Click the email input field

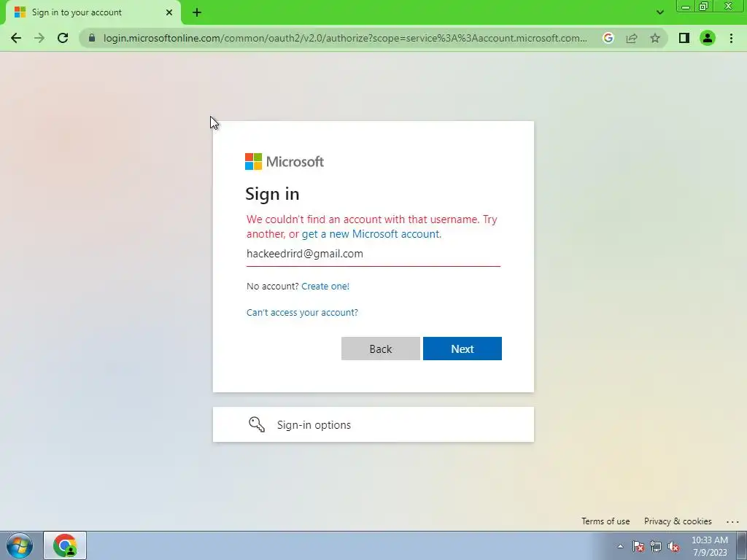(x=373, y=254)
